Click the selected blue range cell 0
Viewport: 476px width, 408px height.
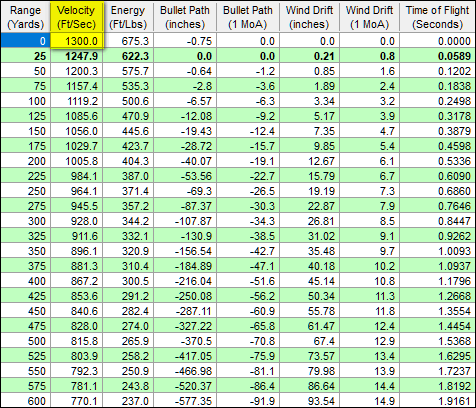(x=25, y=41)
